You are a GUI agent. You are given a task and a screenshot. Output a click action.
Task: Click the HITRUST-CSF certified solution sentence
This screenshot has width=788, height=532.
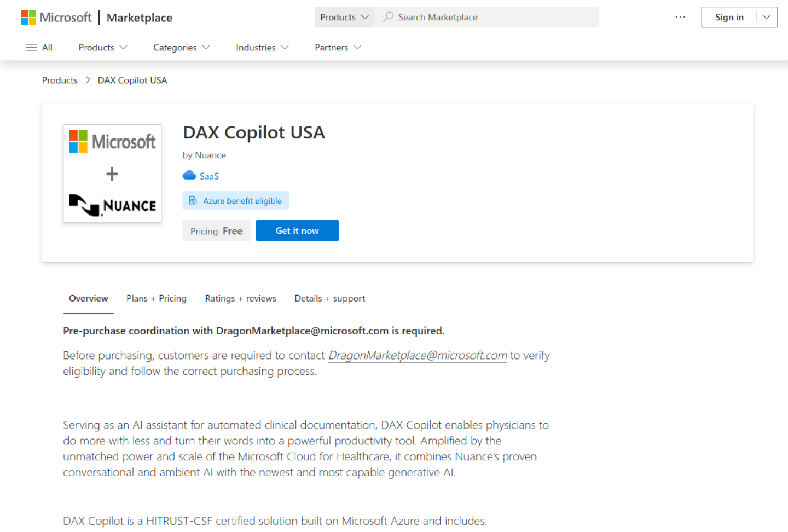[275, 521]
